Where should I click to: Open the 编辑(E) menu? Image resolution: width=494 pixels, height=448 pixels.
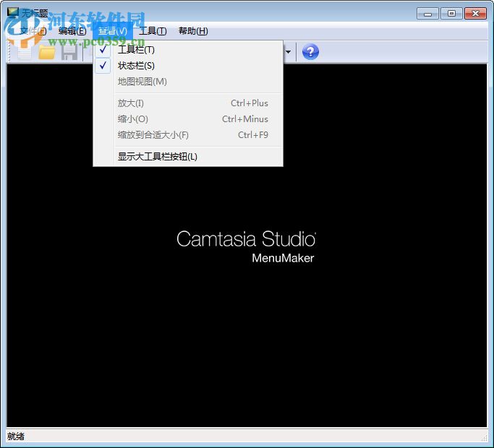(x=72, y=31)
